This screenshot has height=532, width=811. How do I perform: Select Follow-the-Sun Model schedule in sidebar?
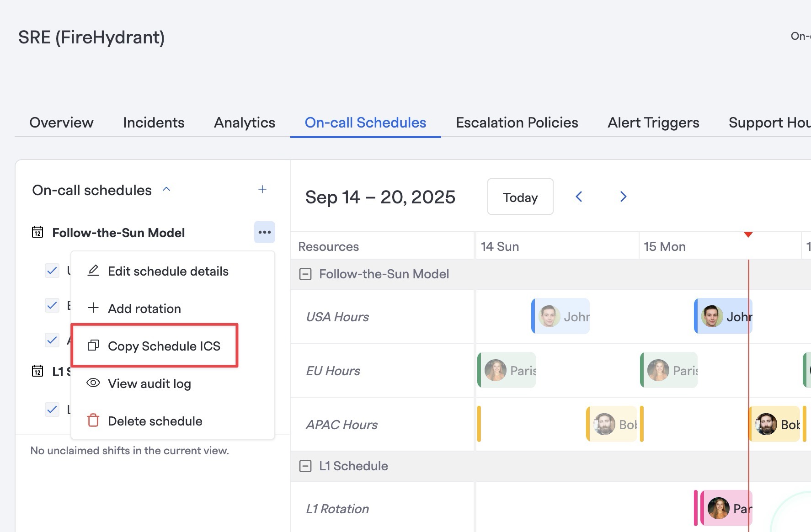[x=118, y=233]
